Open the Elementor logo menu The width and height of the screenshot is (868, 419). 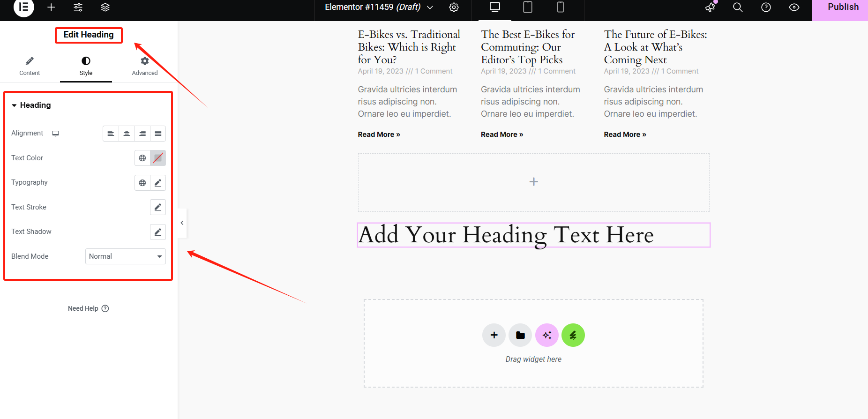coord(23,7)
